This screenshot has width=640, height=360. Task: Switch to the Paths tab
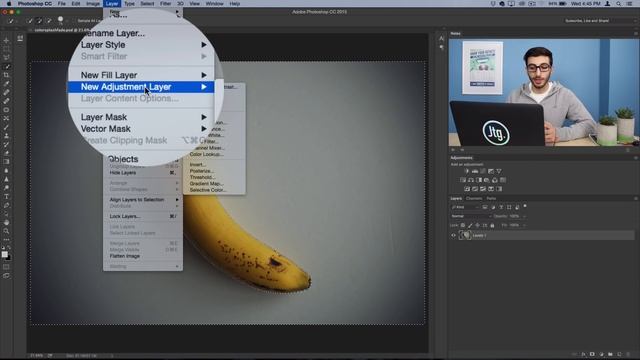pos(491,198)
